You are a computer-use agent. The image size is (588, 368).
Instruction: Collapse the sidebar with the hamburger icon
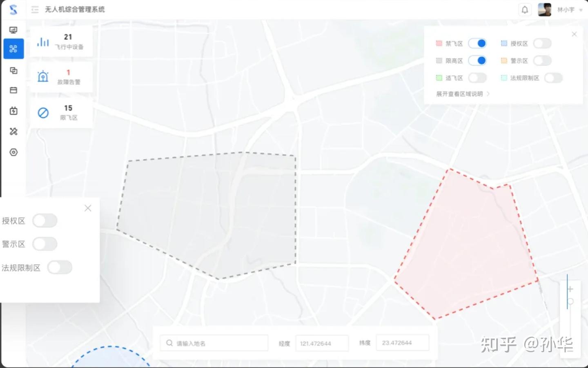(x=35, y=9)
